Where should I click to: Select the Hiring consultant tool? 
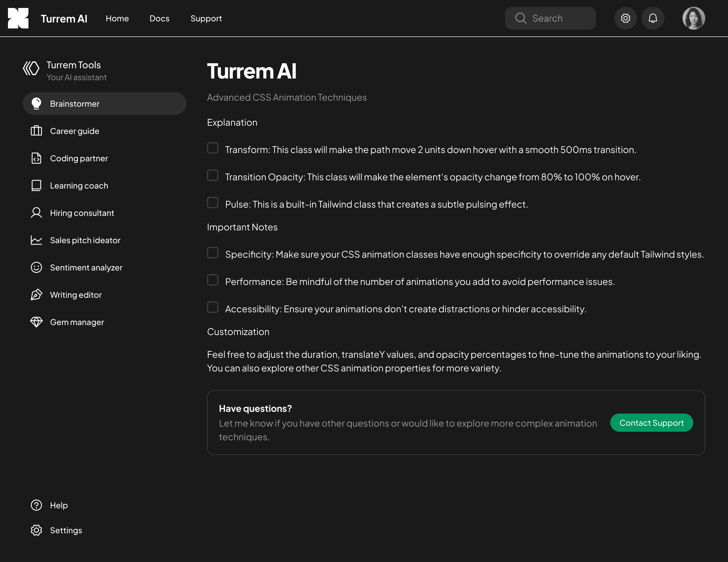(82, 213)
